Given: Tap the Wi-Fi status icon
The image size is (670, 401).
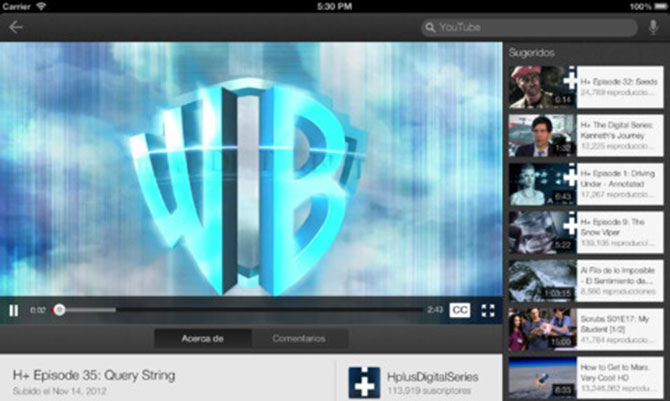Looking at the screenshot, I should coord(41,6).
